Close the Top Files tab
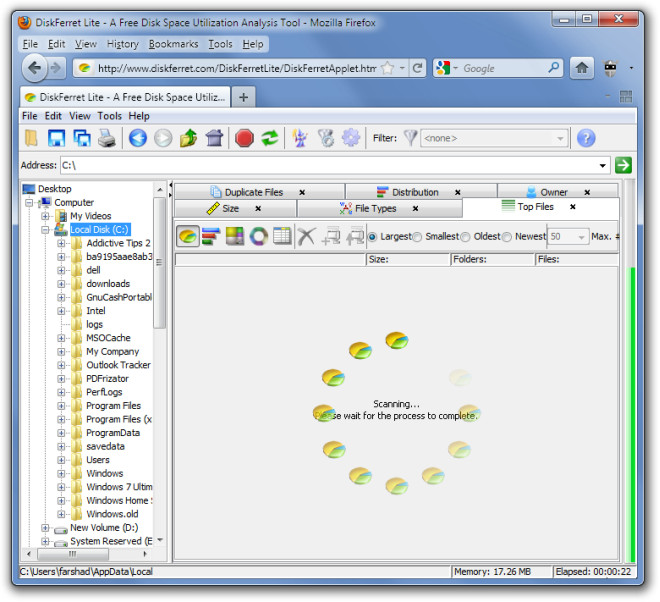 coord(572,207)
